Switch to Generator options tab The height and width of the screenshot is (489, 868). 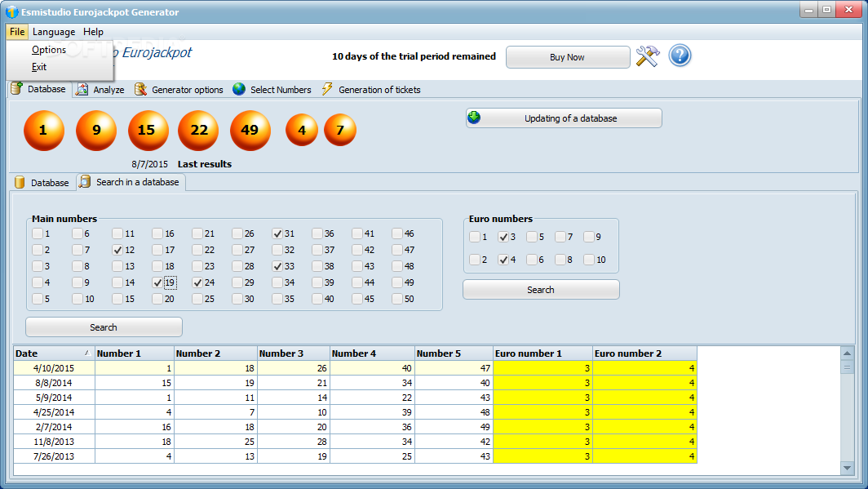click(x=179, y=90)
